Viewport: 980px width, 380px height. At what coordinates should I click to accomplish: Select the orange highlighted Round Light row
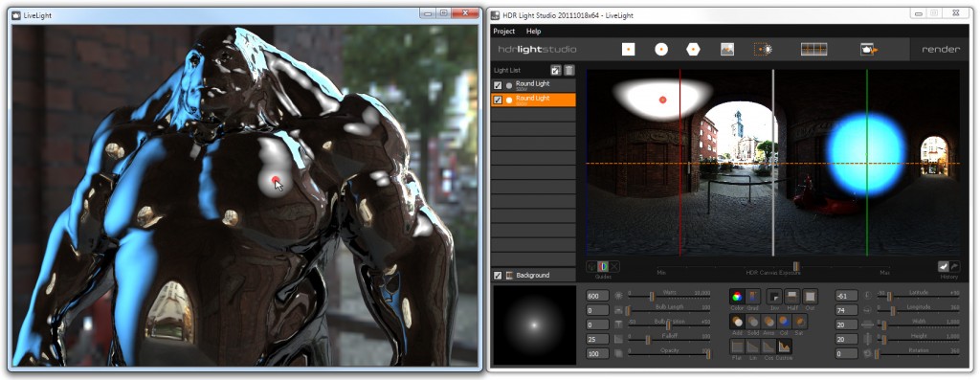533,100
